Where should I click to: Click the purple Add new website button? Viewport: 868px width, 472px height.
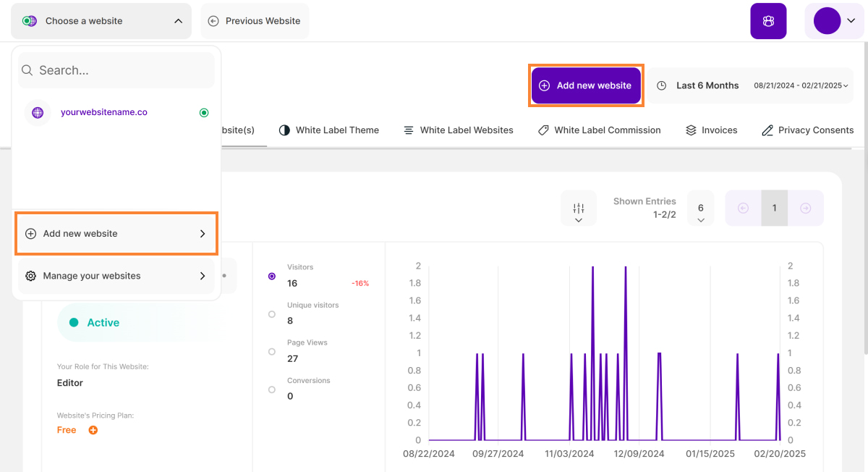pos(586,85)
